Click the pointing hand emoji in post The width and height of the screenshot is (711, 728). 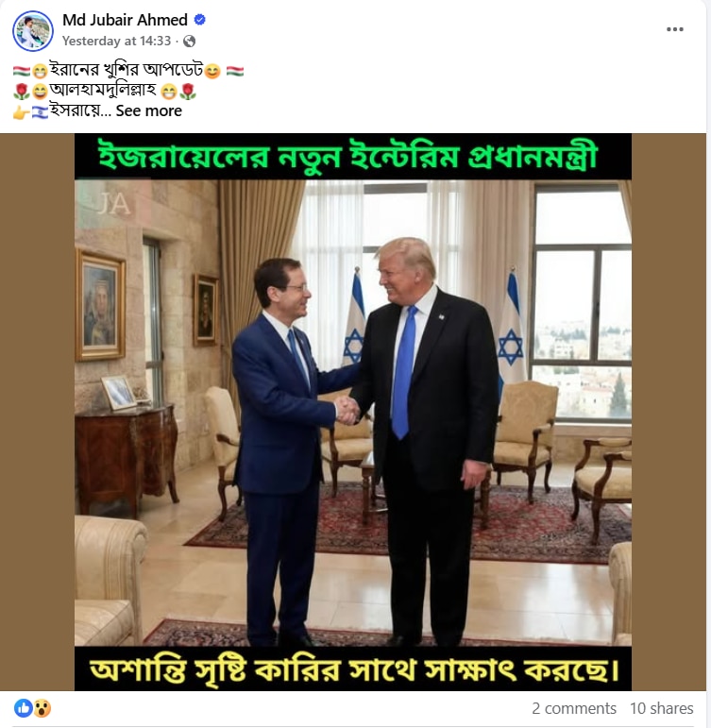pos(21,112)
